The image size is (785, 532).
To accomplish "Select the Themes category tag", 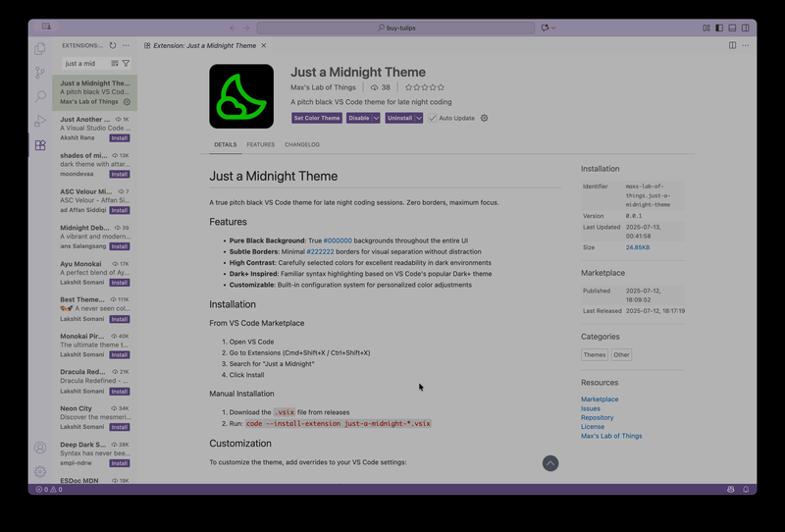I will [595, 354].
